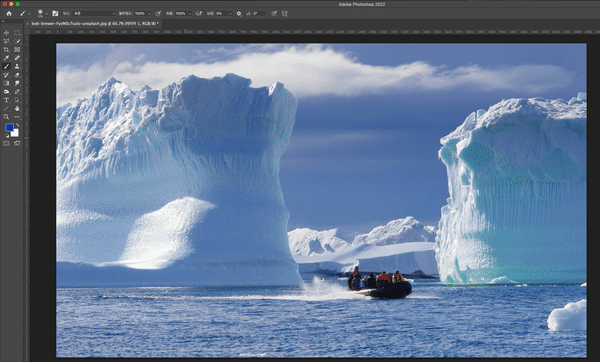Swap foreground and background colors
This screenshot has height=362, width=600.
click(x=17, y=126)
